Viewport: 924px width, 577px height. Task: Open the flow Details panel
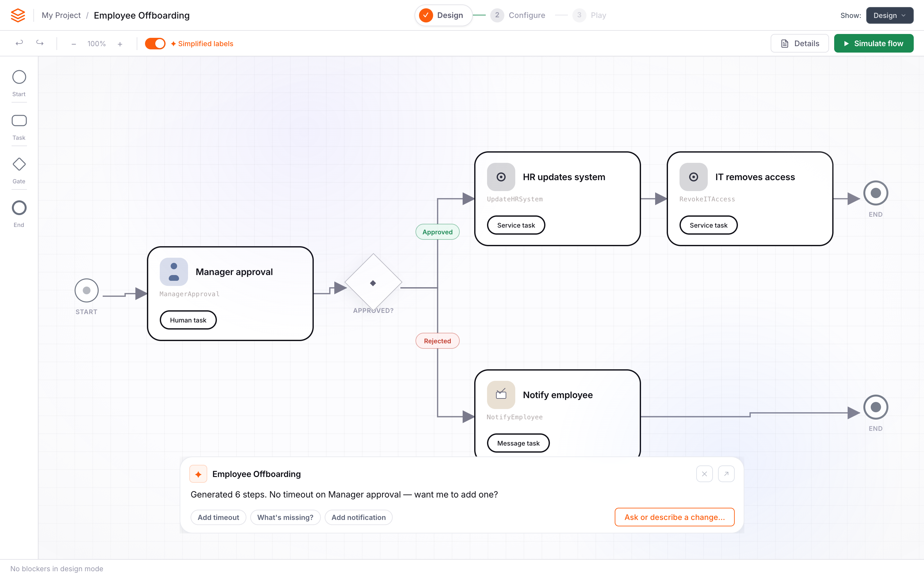[x=800, y=43]
